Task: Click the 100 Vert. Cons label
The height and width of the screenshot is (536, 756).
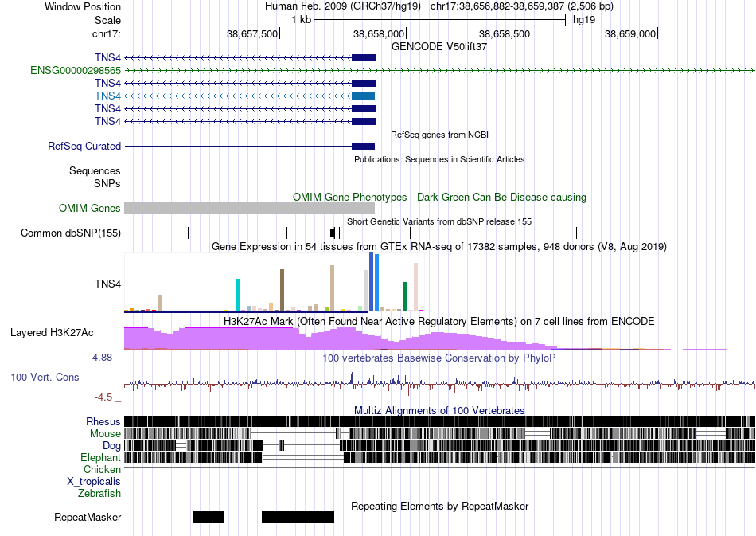Action: [x=45, y=378]
